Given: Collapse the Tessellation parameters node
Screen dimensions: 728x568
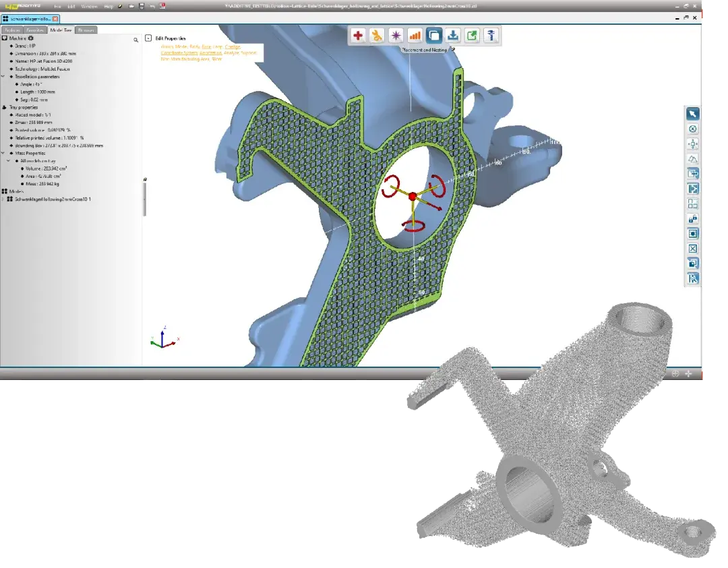Looking at the screenshot, I should 3,76.
